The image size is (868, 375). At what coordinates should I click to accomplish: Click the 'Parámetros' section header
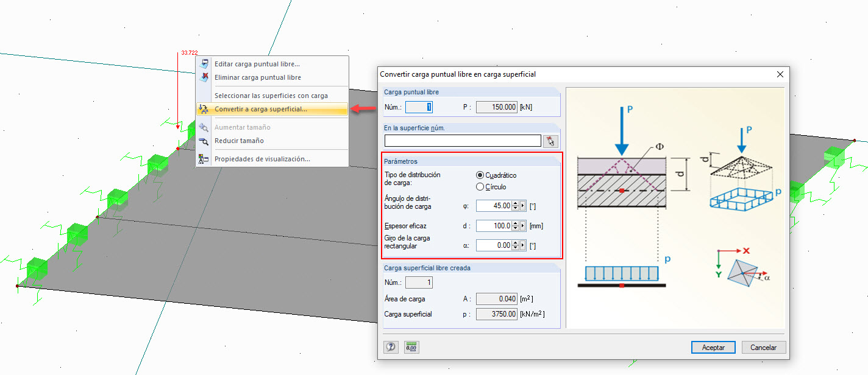[x=400, y=161]
